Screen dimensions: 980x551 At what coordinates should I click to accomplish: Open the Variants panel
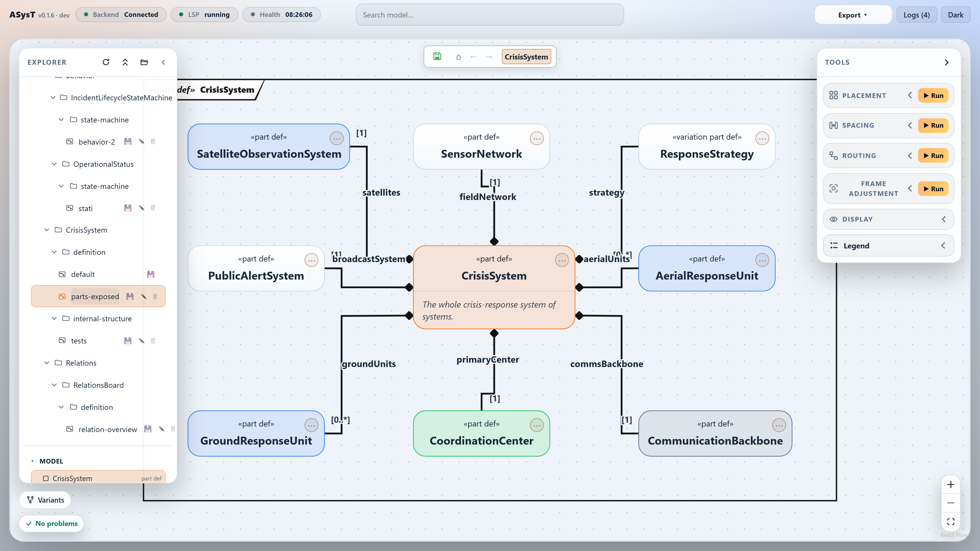[45, 500]
